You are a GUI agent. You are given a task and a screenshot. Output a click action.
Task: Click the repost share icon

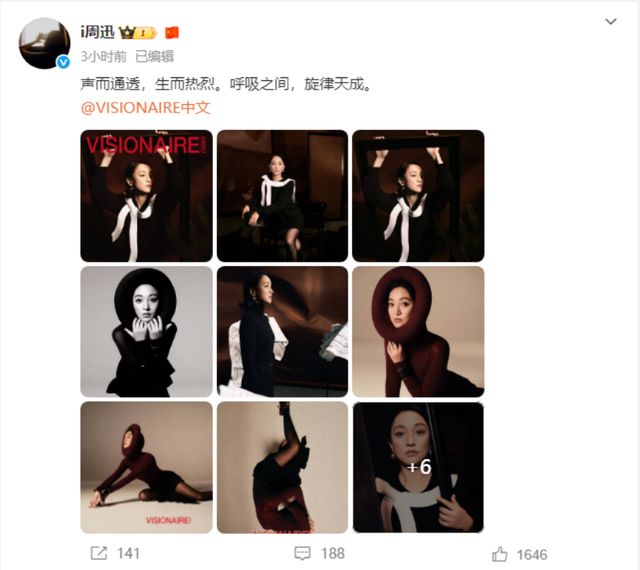click(x=98, y=553)
